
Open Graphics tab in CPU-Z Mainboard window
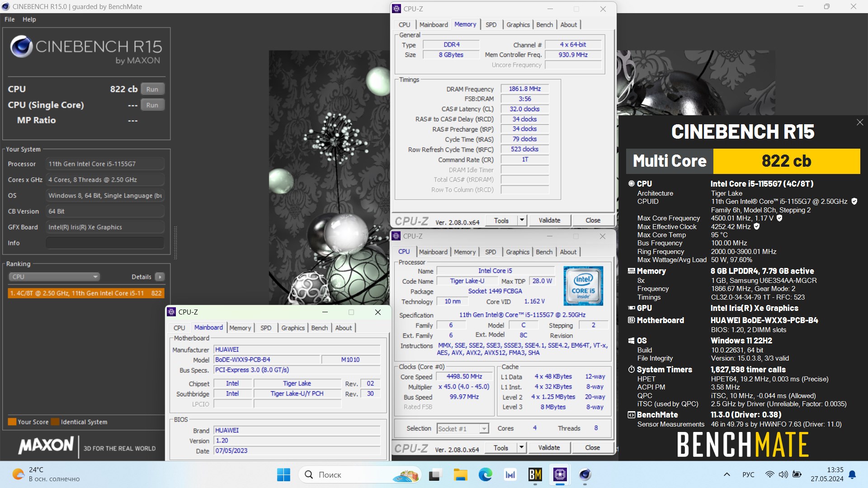click(x=293, y=328)
